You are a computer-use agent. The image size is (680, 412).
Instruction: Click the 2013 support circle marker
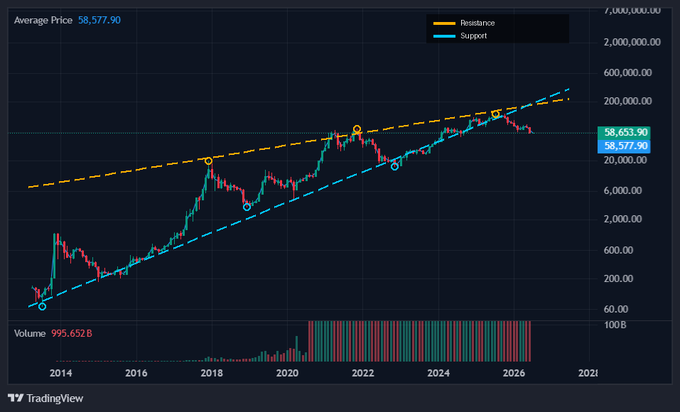pos(42,307)
